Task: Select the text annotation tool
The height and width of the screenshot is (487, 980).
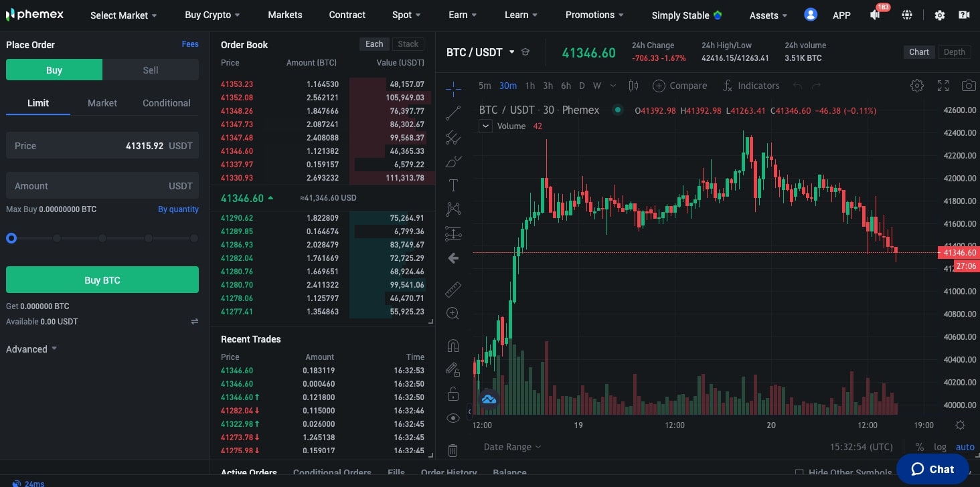Action: [453, 185]
